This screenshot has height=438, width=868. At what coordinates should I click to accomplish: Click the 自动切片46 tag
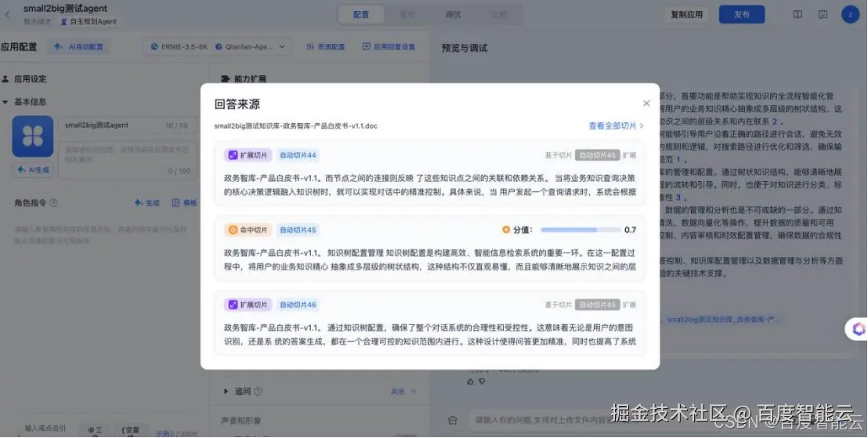click(298, 305)
